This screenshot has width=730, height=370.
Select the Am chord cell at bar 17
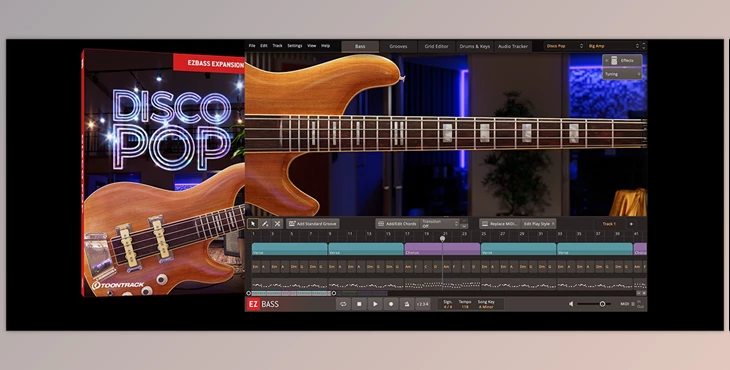click(409, 267)
